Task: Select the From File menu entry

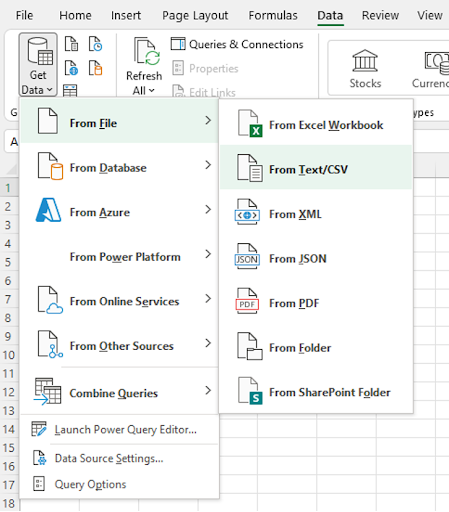Action: coord(119,121)
